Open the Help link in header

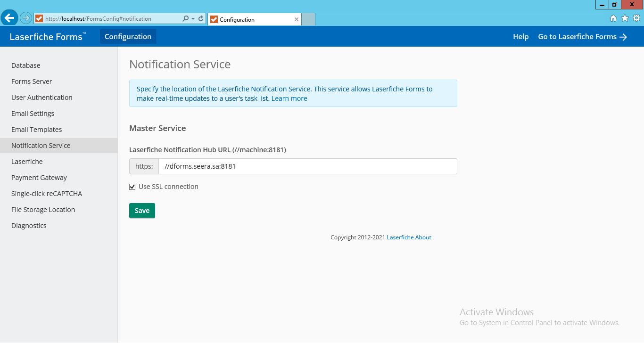click(520, 37)
